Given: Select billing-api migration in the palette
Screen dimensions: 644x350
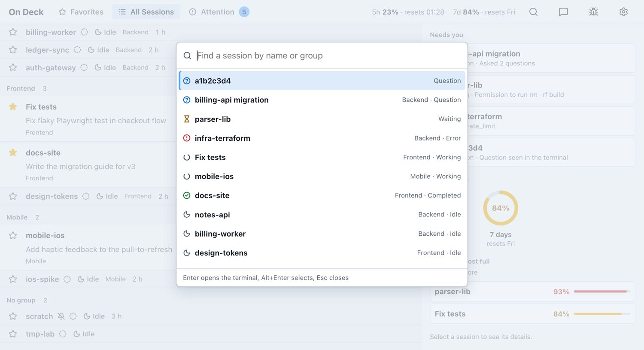Looking at the screenshot, I should pyautogui.click(x=322, y=100).
